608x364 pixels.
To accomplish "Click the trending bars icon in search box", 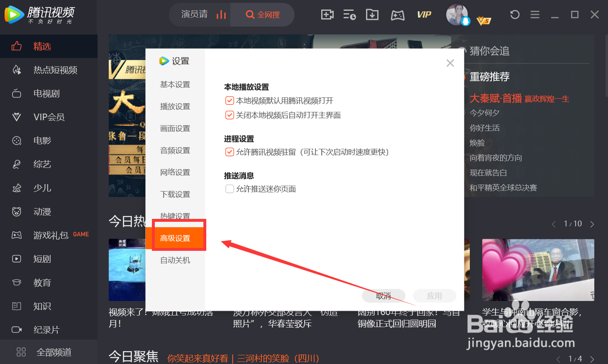I will point(221,15).
